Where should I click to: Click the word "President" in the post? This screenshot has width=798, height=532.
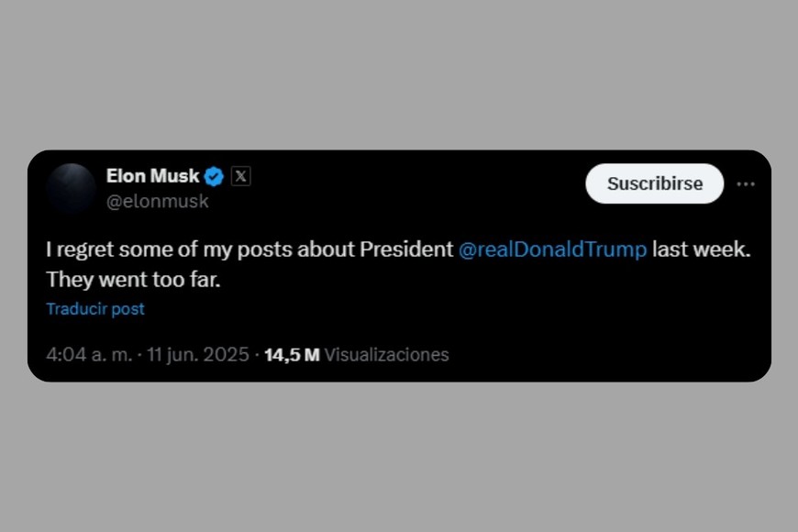tap(406, 249)
